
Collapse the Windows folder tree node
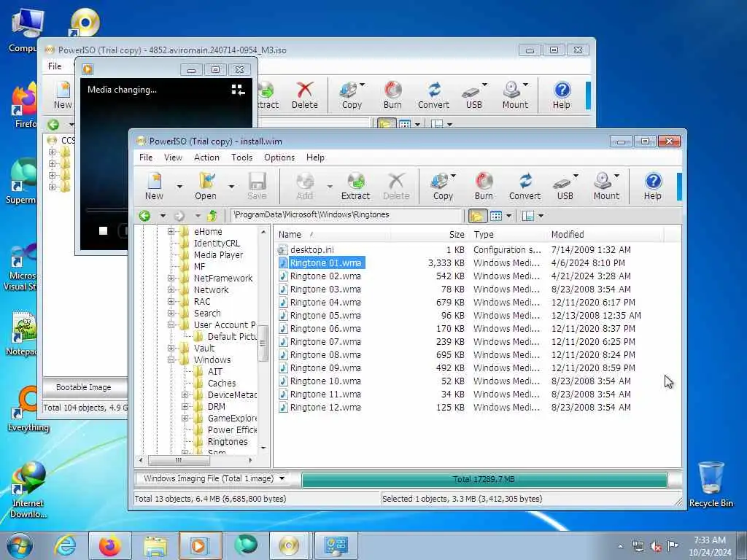click(x=171, y=360)
